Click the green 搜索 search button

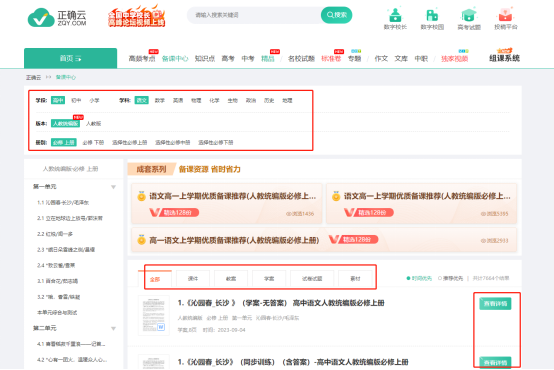click(x=336, y=15)
